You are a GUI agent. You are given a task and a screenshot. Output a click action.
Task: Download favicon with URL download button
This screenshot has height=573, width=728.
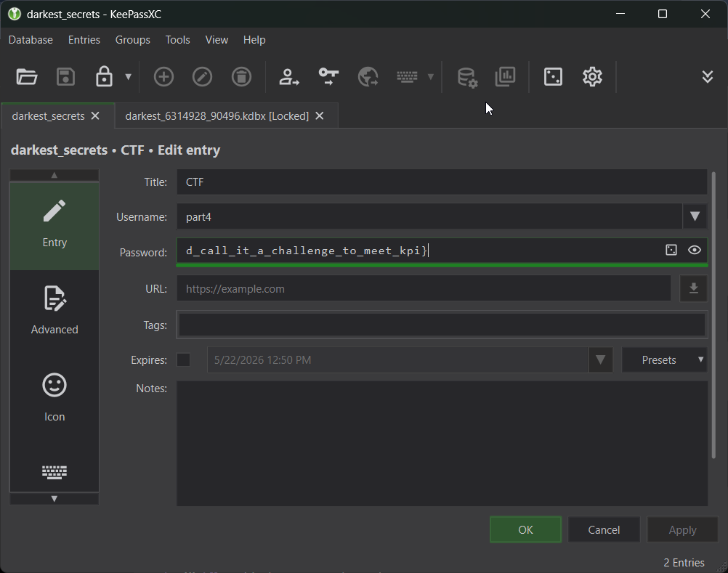click(694, 288)
